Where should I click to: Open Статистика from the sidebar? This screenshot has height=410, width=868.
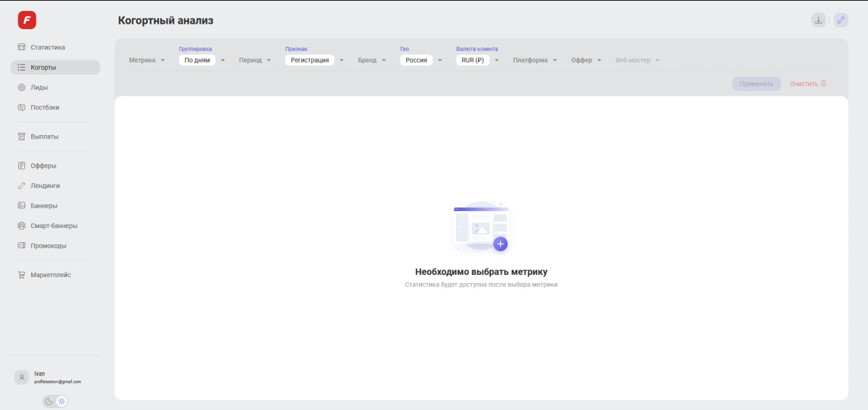click(x=47, y=48)
